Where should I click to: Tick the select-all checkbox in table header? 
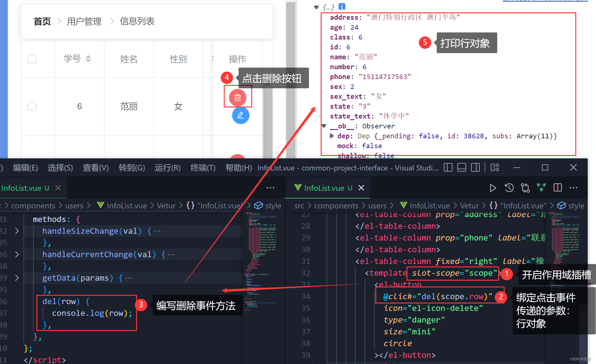pos(32,59)
